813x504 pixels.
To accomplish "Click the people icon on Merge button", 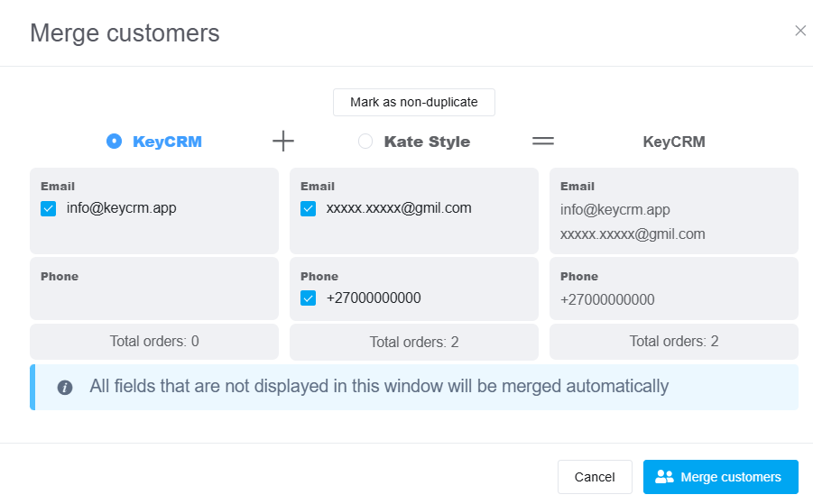I will (664, 477).
